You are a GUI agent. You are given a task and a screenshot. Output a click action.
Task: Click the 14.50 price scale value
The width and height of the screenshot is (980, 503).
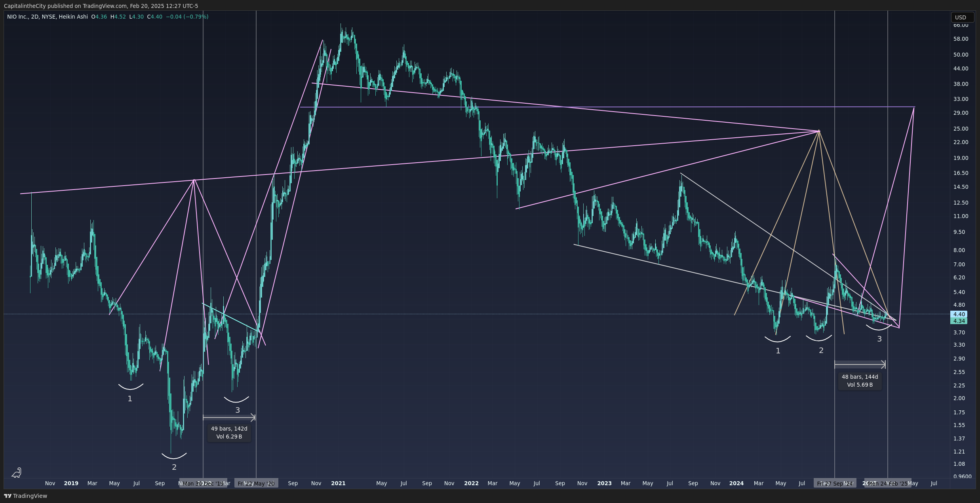coord(961,187)
